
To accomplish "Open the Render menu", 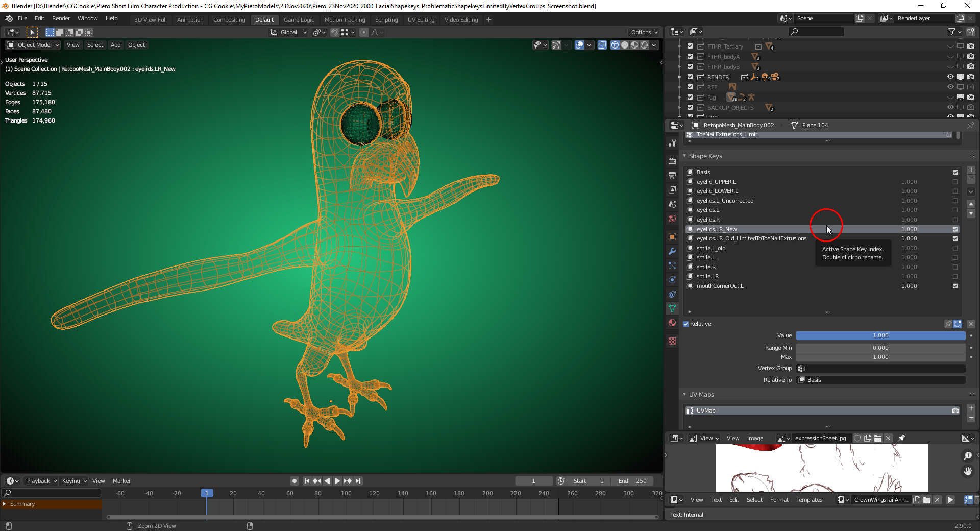I will [61, 18].
